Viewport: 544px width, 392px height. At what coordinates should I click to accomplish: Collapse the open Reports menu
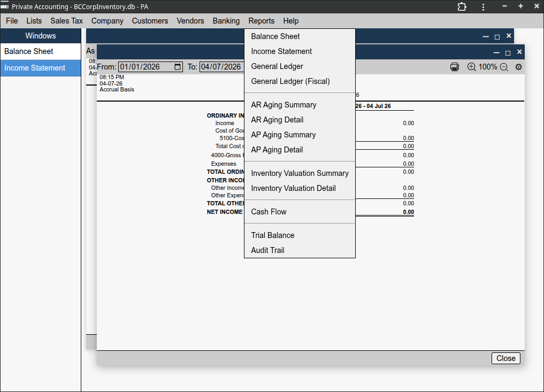pos(261,21)
